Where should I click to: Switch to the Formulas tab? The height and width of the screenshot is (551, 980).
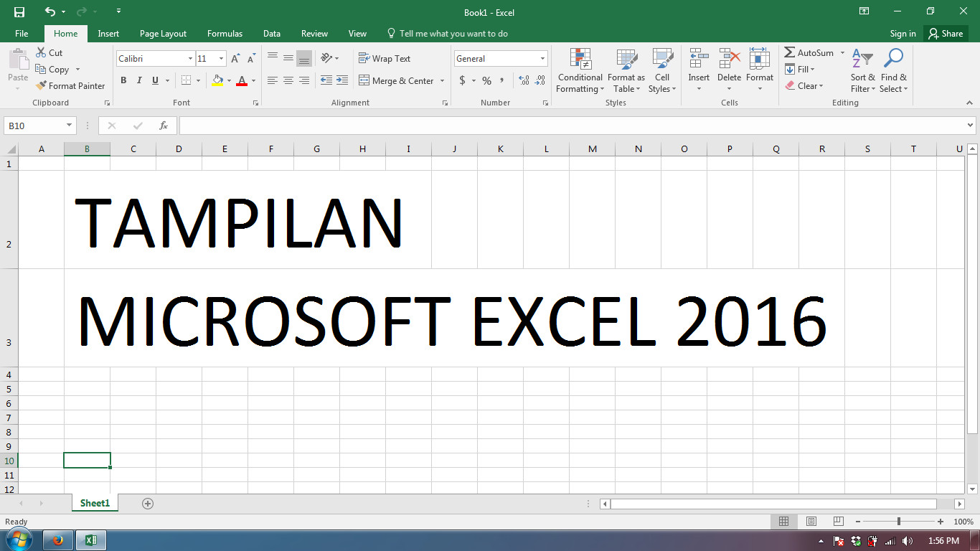pyautogui.click(x=225, y=34)
